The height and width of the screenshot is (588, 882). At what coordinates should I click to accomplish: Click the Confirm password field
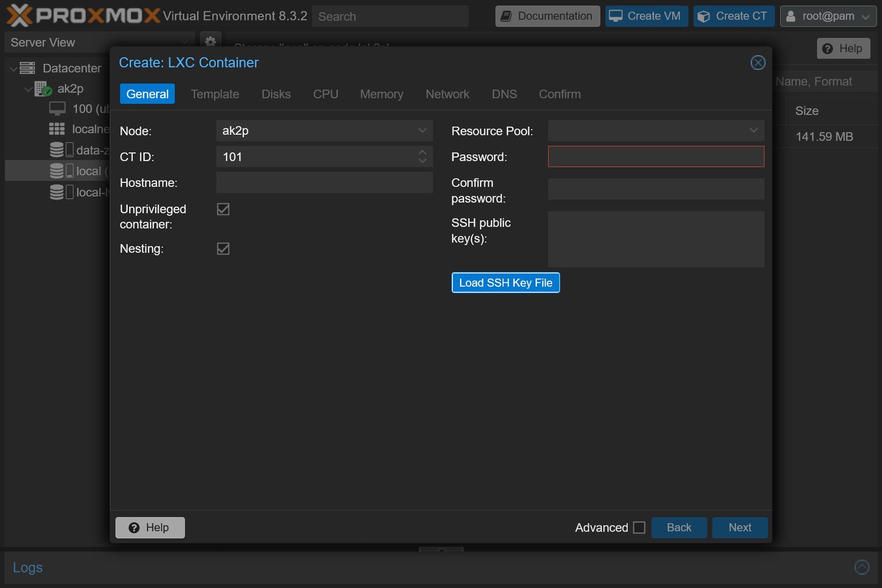point(656,189)
